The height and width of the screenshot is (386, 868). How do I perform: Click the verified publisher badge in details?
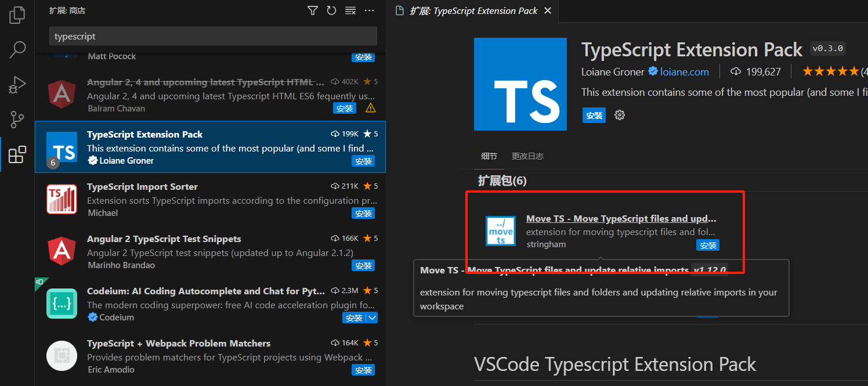653,72
